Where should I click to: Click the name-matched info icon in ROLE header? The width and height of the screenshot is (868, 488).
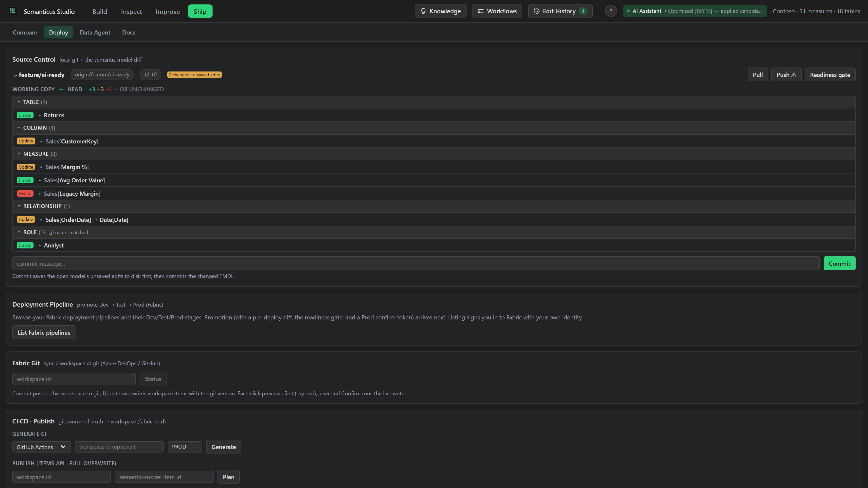point(51,232)
